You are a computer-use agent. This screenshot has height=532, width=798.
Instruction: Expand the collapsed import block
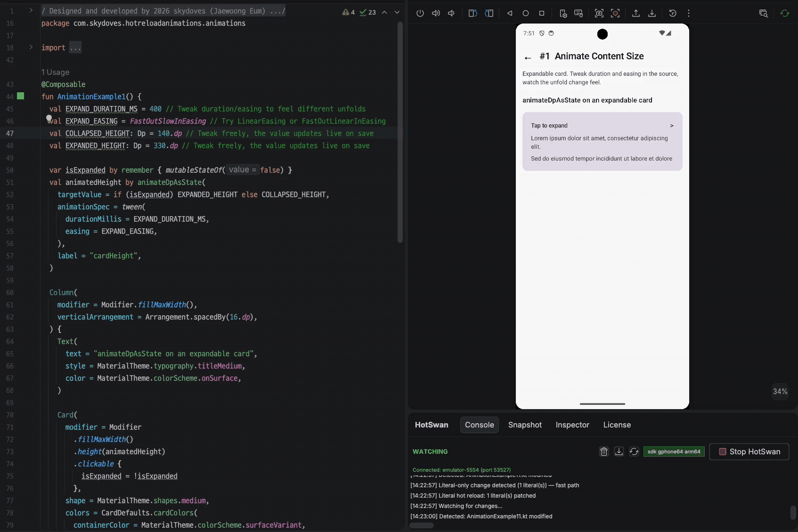[x=31, y=47]
